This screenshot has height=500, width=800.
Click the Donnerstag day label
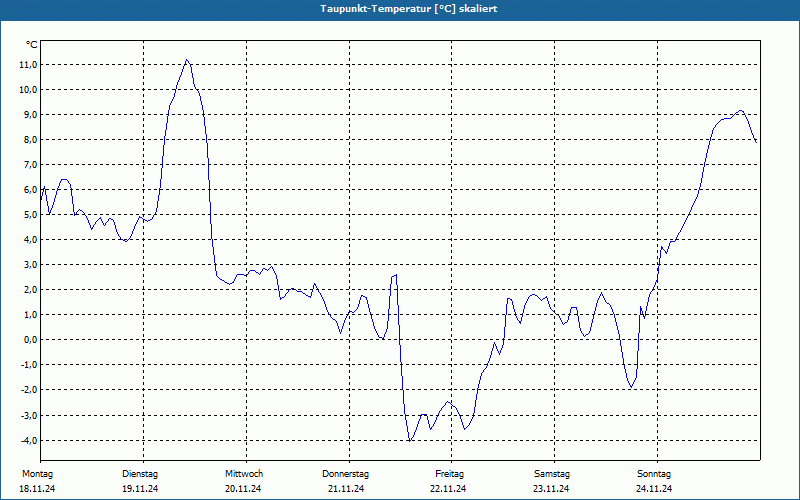tap(345, 474)
